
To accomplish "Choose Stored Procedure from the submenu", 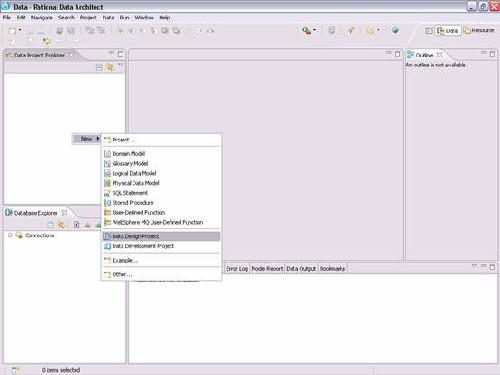I will [162, 203].
